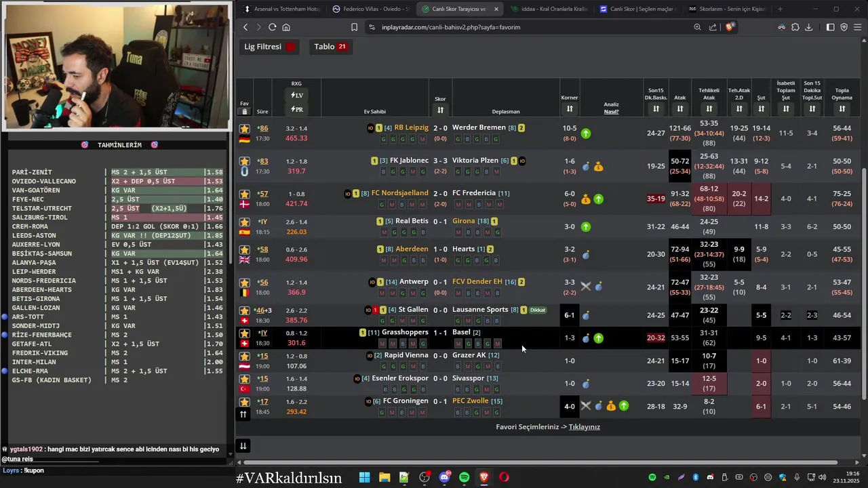
Task: Switch to Arsenal vs Tottenham browser tab
Action: (x=281, y=9)
